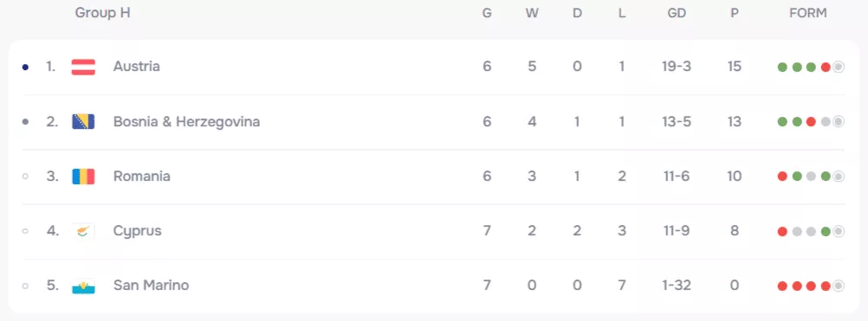Click the Group H heading
The height and width of the screenshot is (321, 868).
coord(102,13)
